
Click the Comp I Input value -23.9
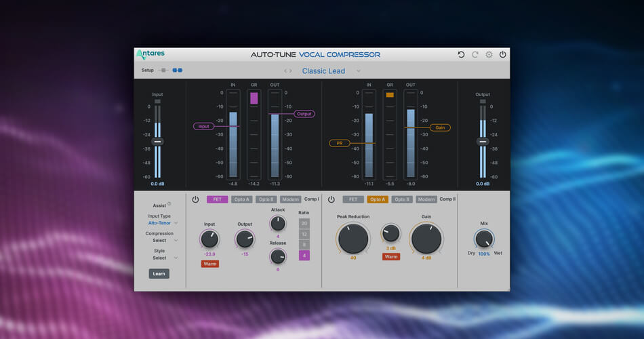click(209, 254)
